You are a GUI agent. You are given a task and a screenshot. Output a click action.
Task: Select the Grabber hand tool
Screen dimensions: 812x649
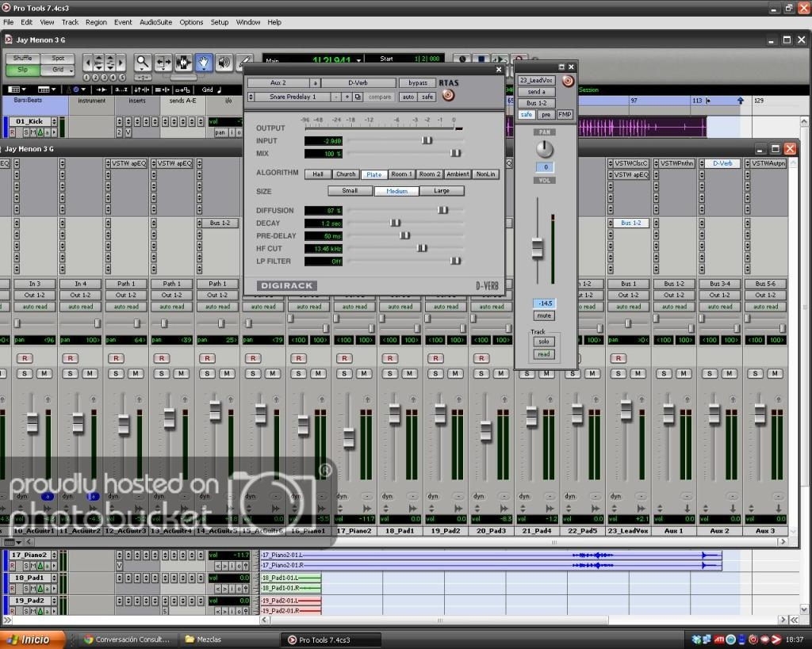[204, 63]
